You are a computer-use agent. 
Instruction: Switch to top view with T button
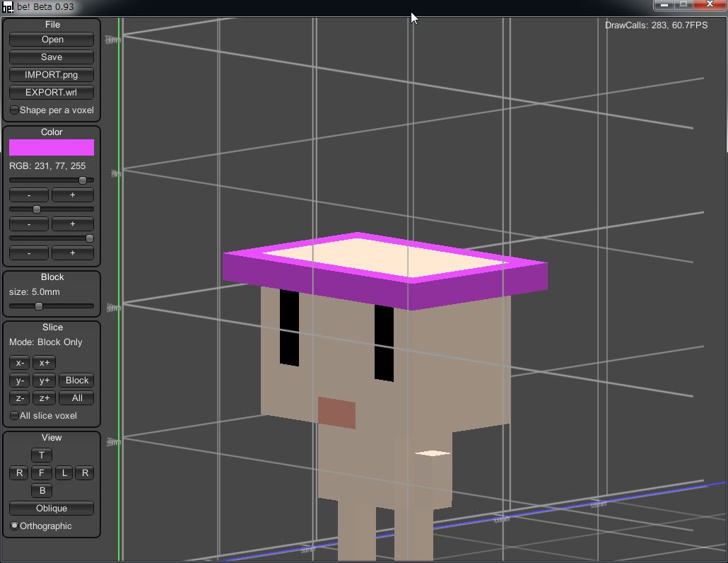pyautogui.click(x=42, y=455)
